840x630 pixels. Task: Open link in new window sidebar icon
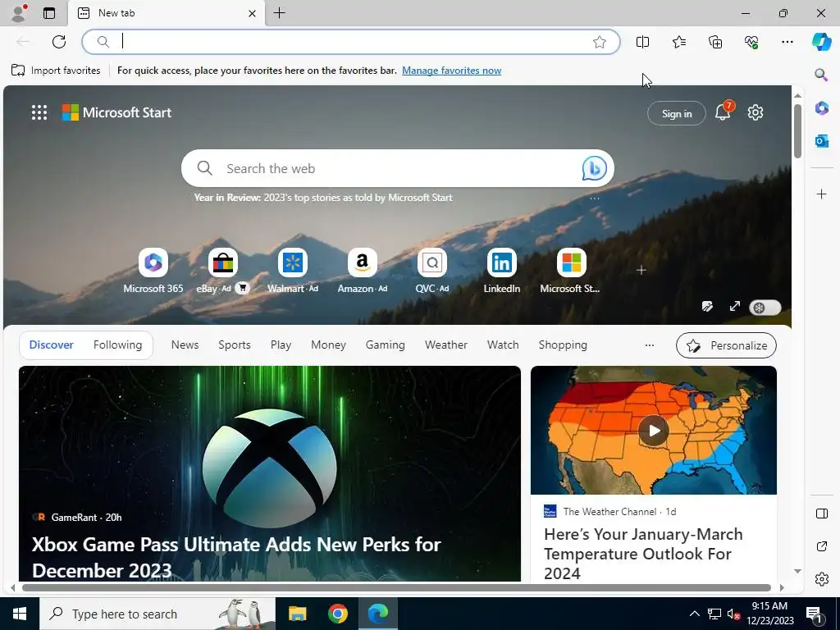[x=822, y=546]
